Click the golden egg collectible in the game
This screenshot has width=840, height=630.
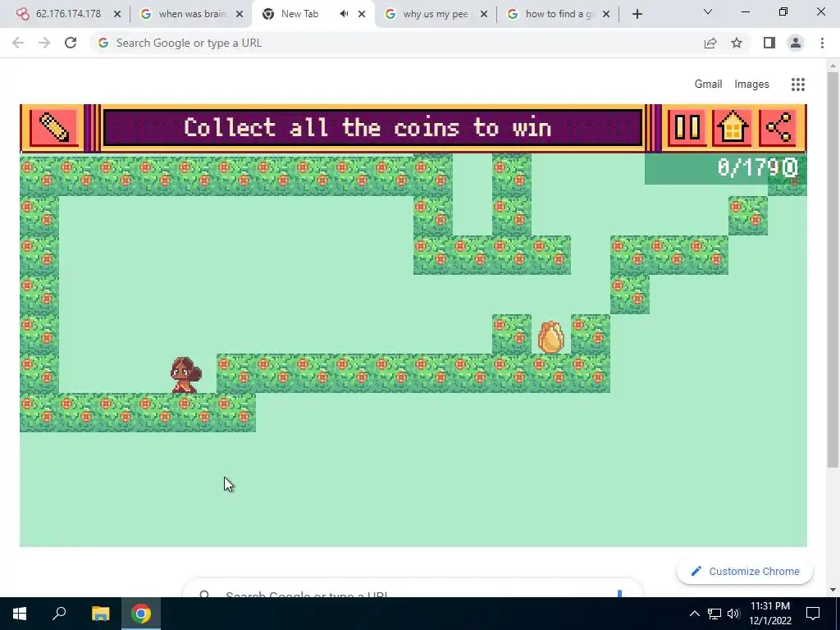pyautogui.click(x=550, y=337)
